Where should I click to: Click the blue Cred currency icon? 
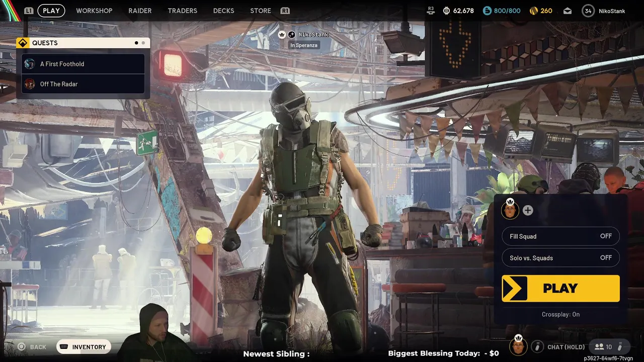tap(487, 11)
